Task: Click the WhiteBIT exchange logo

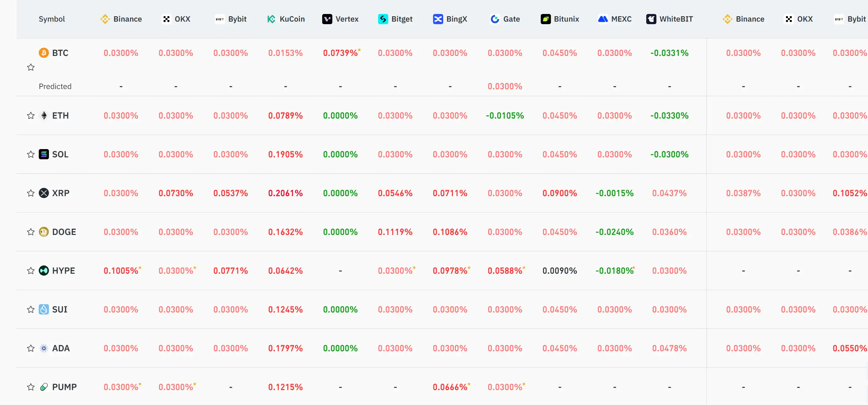Action: 651,19
